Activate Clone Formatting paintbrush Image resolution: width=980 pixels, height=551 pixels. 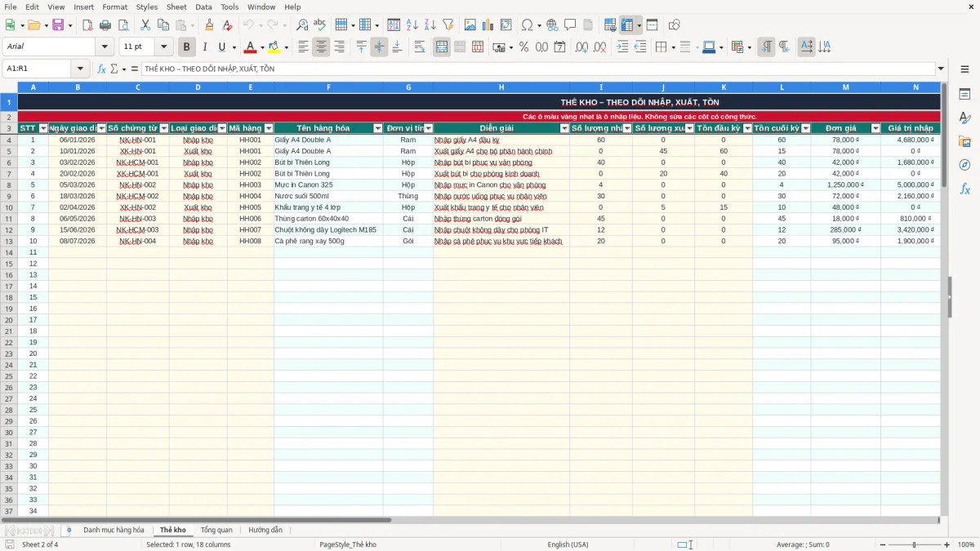209,25
